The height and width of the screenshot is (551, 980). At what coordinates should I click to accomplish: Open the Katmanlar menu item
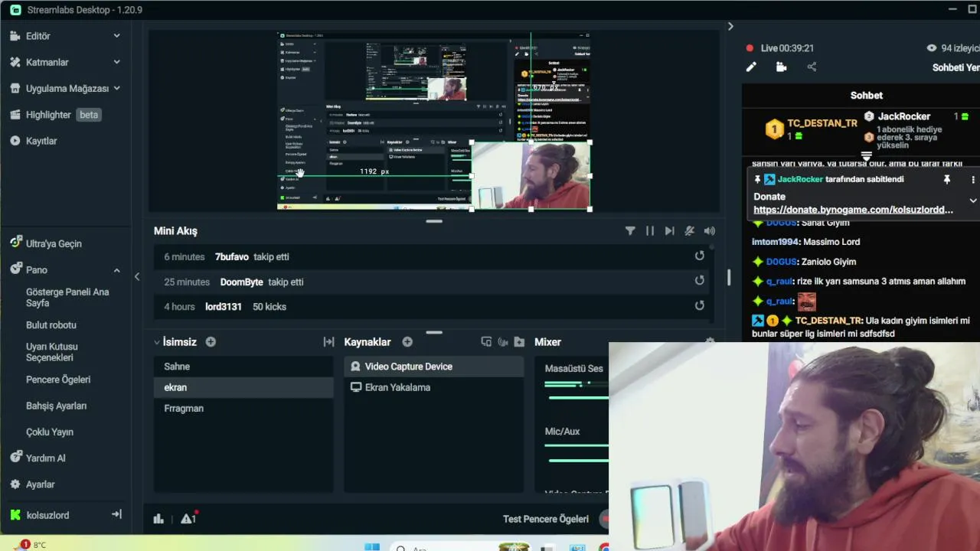coord(47,62)
